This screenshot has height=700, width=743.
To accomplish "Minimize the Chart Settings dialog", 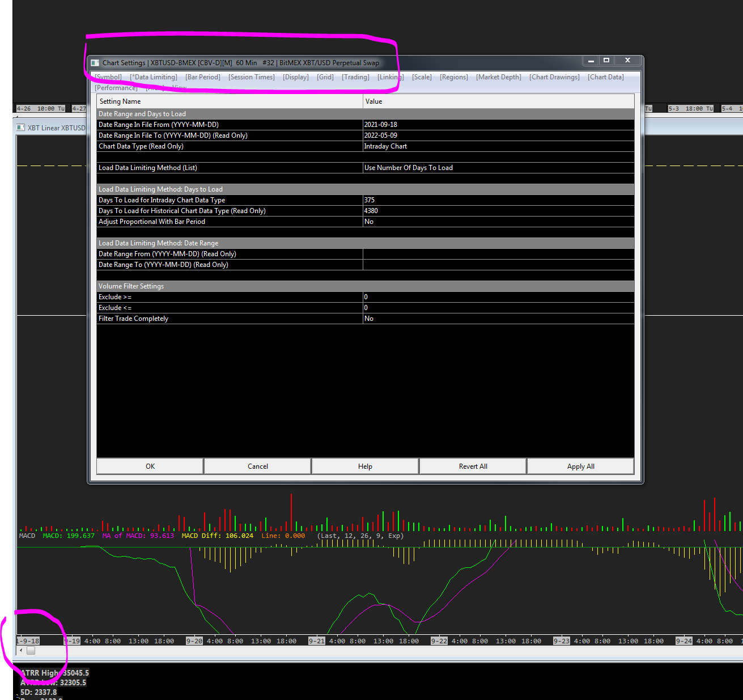I will (x=591, y=60).
